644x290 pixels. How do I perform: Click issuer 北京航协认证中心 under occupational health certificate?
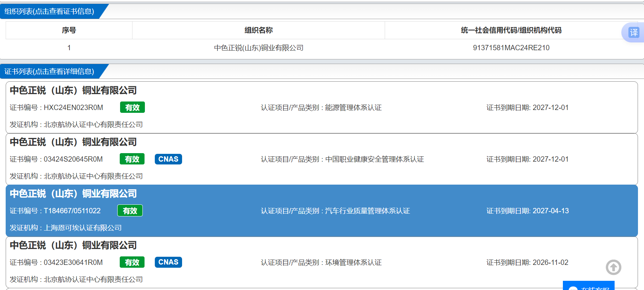click(x=93, y=176)
